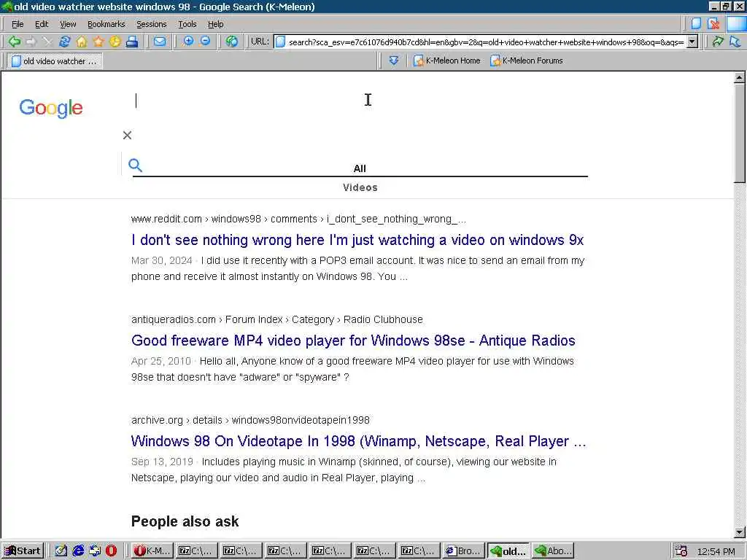Viewport: 747px width, 560px height.
Task: Open Antique Radios MP4 player result
Action: click(x=353, y=341)
